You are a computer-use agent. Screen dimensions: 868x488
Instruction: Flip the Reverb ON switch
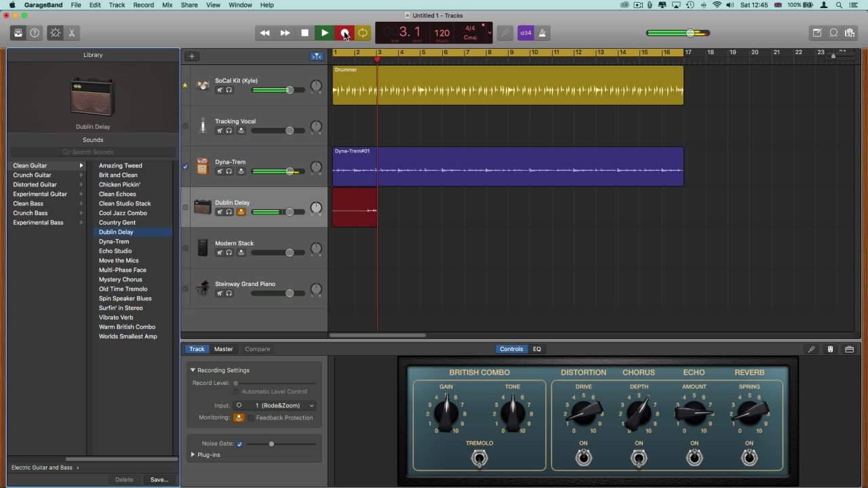coord(749,458)
